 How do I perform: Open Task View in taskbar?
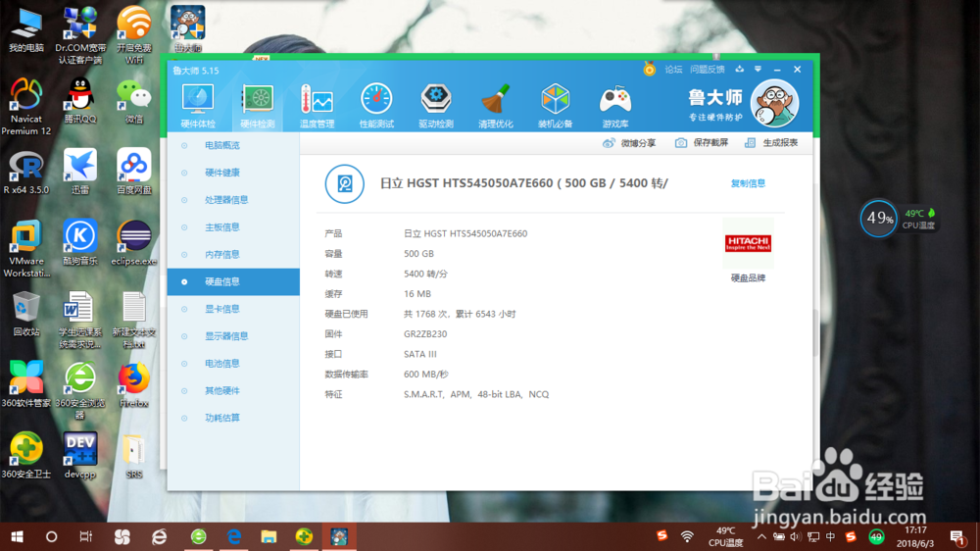click(85, 536)
